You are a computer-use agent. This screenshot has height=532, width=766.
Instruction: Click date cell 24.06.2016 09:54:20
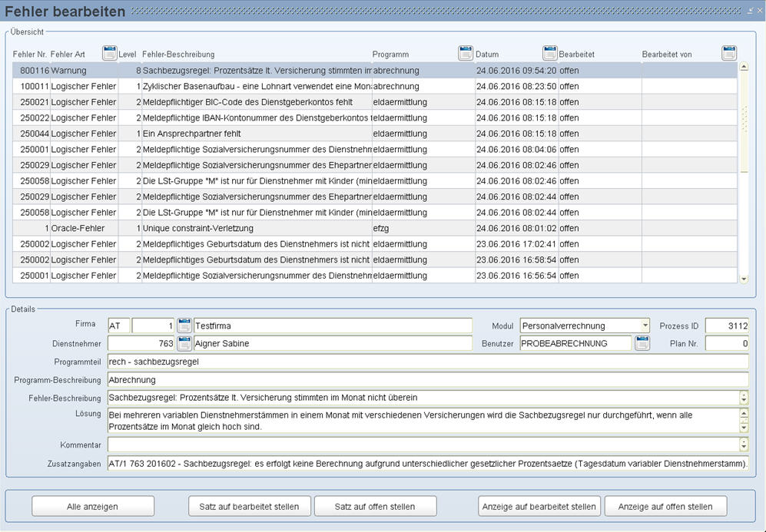(517, 71)
